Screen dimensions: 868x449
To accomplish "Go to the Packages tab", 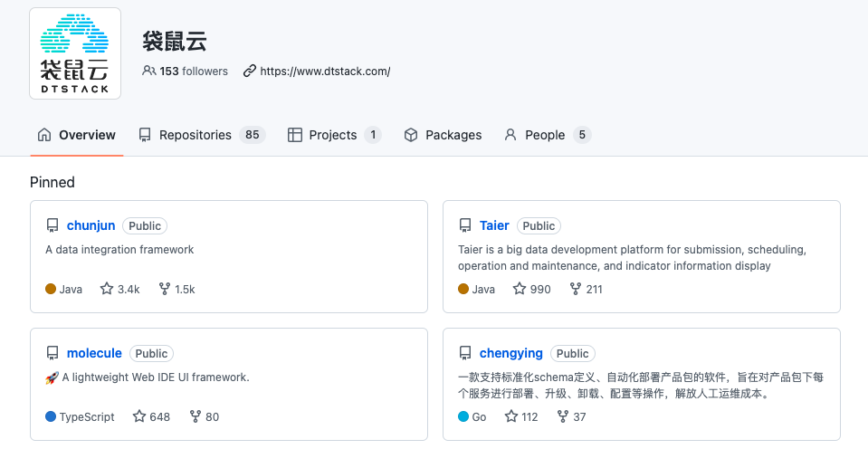I will (443, 135).
